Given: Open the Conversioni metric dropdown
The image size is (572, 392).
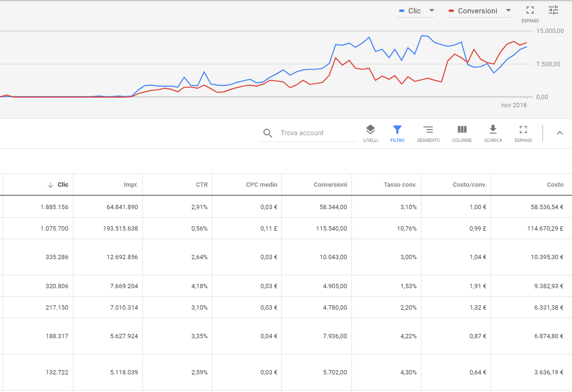Looking at the screenshot, I should tap(508, 10).
